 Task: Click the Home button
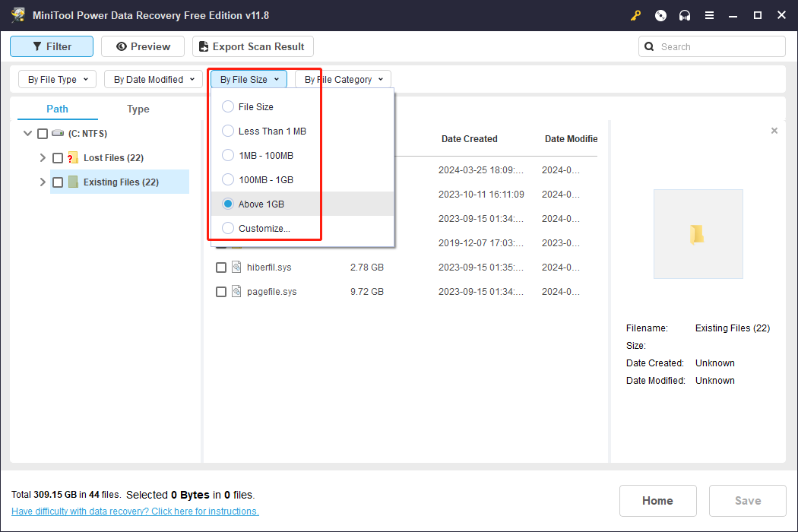coord(657,500)
